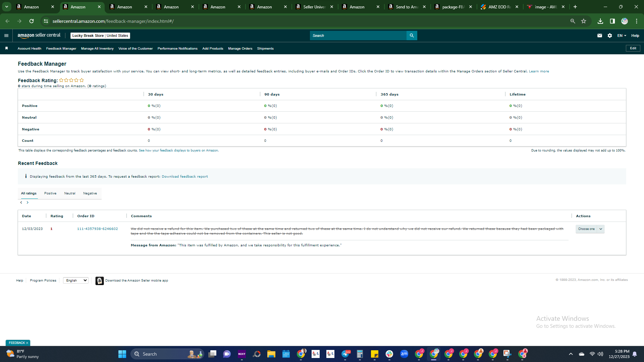The width and height of the screenshot is (644, 362).
Task: Open Add Products menu item
Action: coord(213,49)
